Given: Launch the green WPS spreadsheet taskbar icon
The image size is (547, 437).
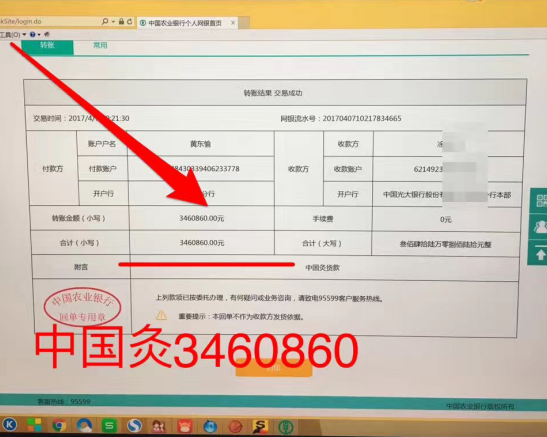Looking at the screenshot, I should [109, 425].
